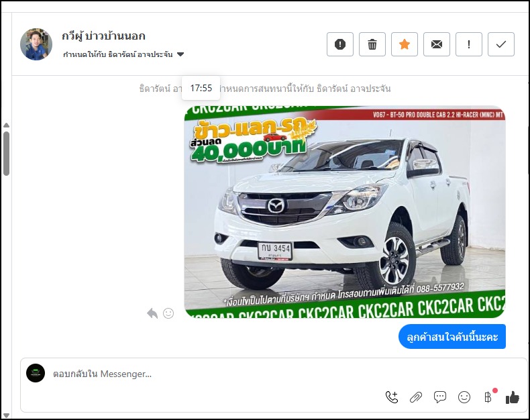The image size is (530, 420).
Task: Open saved replies speech bubble icon
Action: [439, 397]
